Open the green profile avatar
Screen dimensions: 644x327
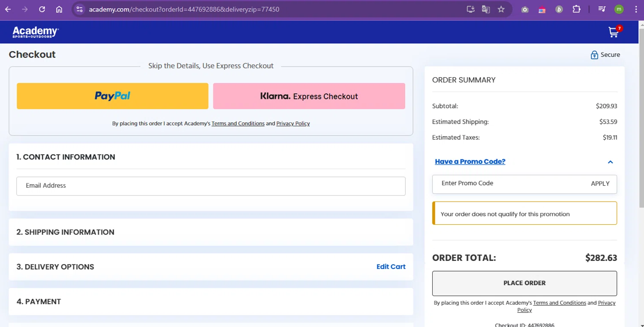coord(619,9)
